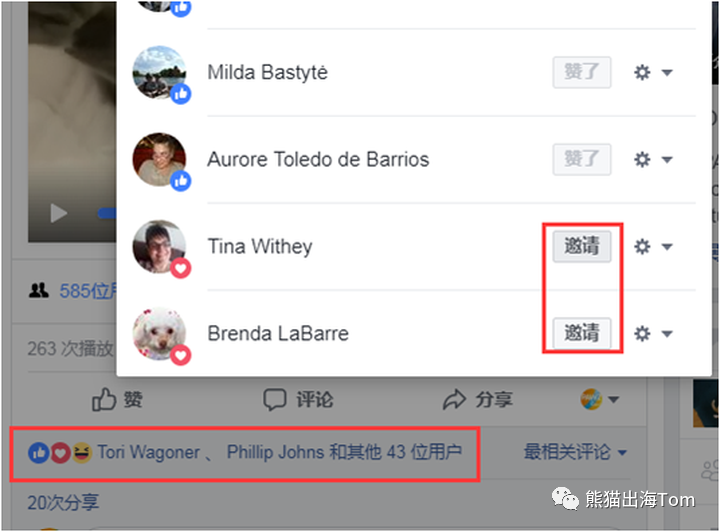Viewport: 720px width, 532px height.
Task: Open Aurore Toledo de Barrios's profile picture
Action: pyautogui.click(x=159, y=160)
